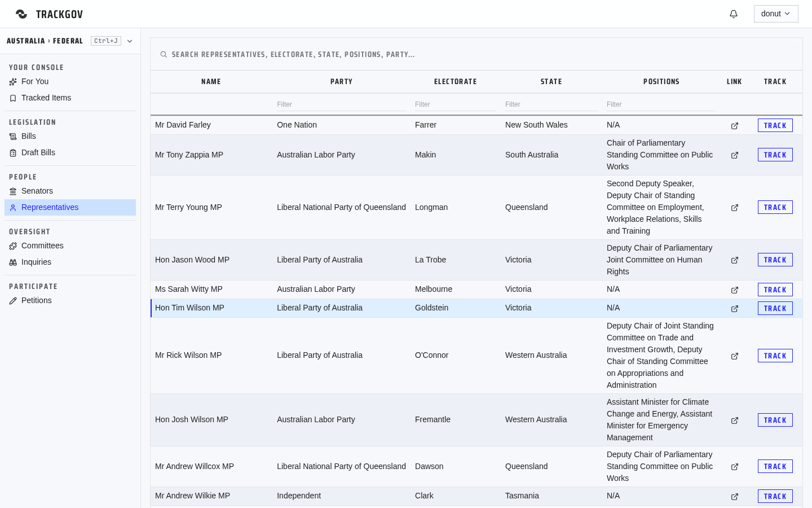Track Mr Tony Zappia MP

click(x=775, y=155)
